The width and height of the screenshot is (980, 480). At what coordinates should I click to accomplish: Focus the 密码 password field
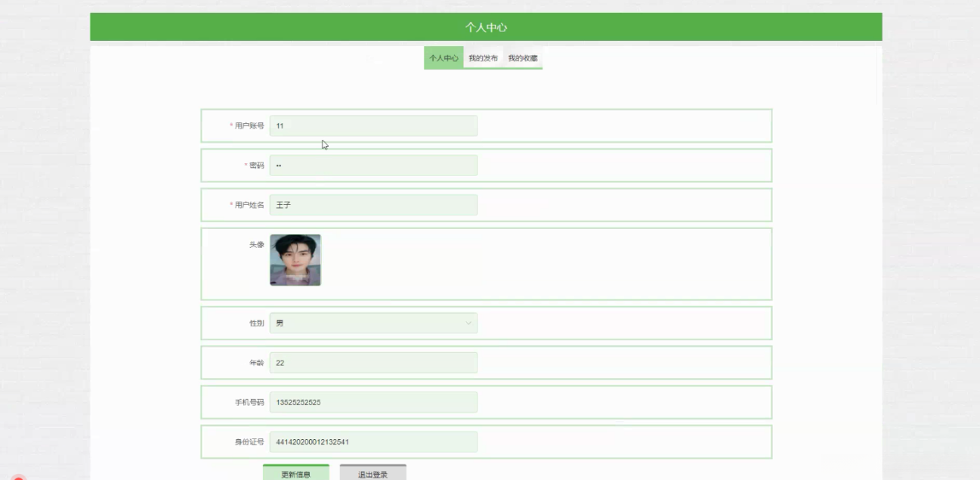click(373, 166)
